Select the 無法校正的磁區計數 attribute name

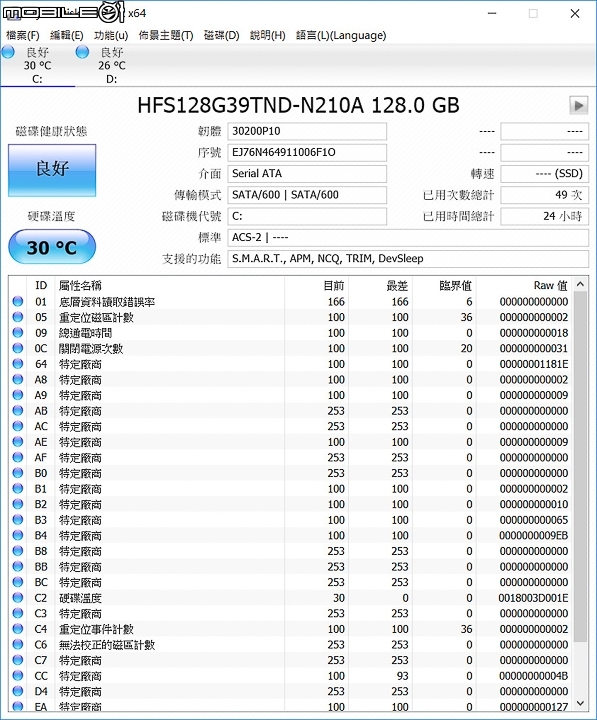click(107, 645)
